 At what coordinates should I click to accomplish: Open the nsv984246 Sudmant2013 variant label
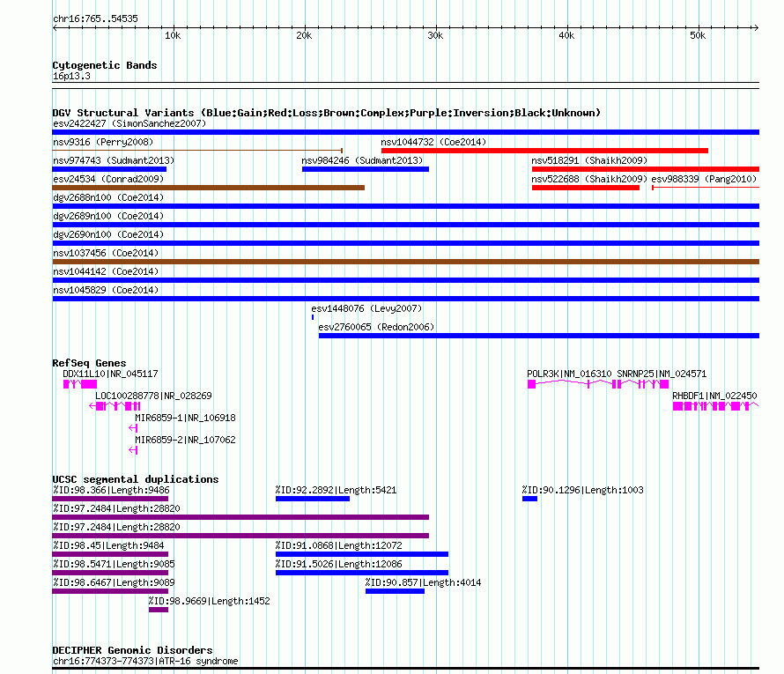pos(362,160)
